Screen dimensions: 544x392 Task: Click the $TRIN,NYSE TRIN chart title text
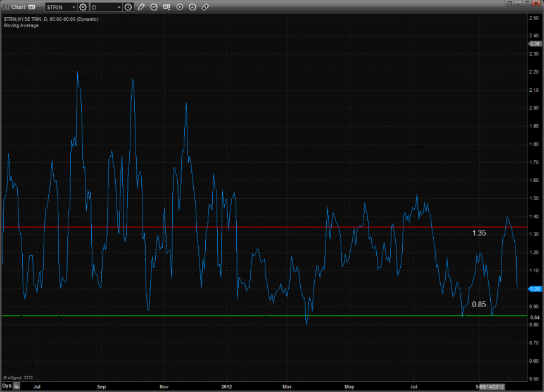tap(49, 19)
